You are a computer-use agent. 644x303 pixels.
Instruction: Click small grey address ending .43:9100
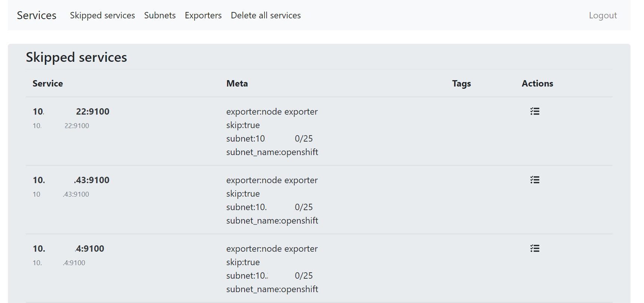coord(61,194)
